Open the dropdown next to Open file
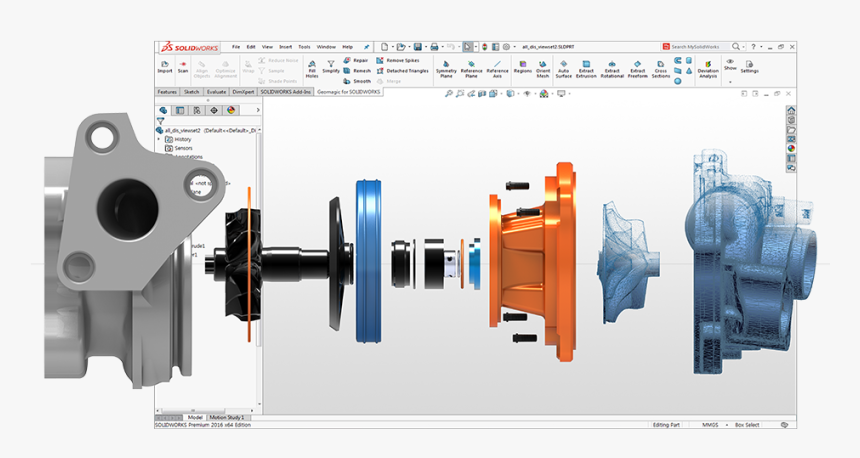The width and height of the screenshot is (860, 458). pyautogui.click(x=409, y=47)
